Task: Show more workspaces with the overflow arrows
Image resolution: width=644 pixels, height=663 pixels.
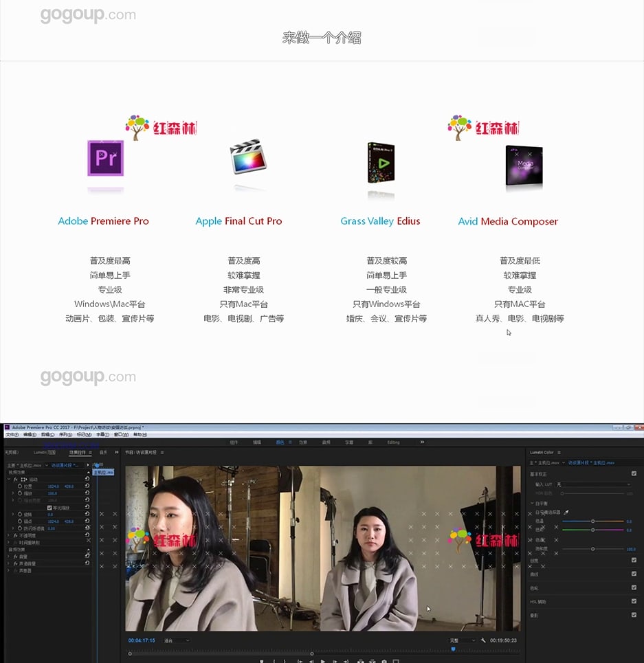Action: click(422, 442)
